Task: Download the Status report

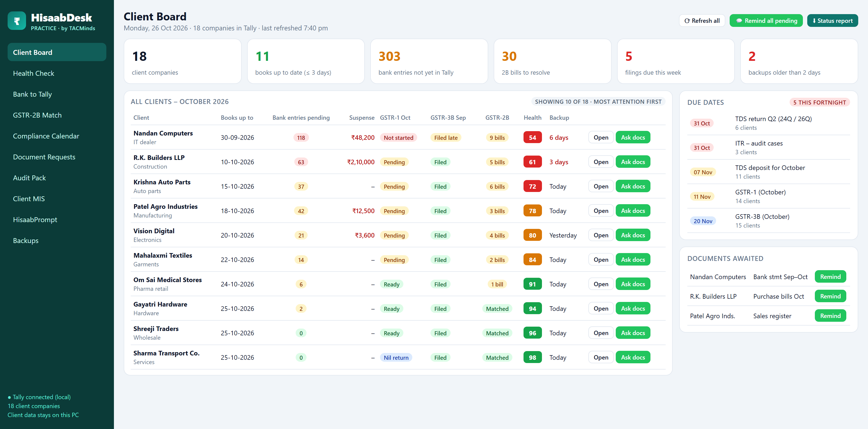Action: coord(832,21)
